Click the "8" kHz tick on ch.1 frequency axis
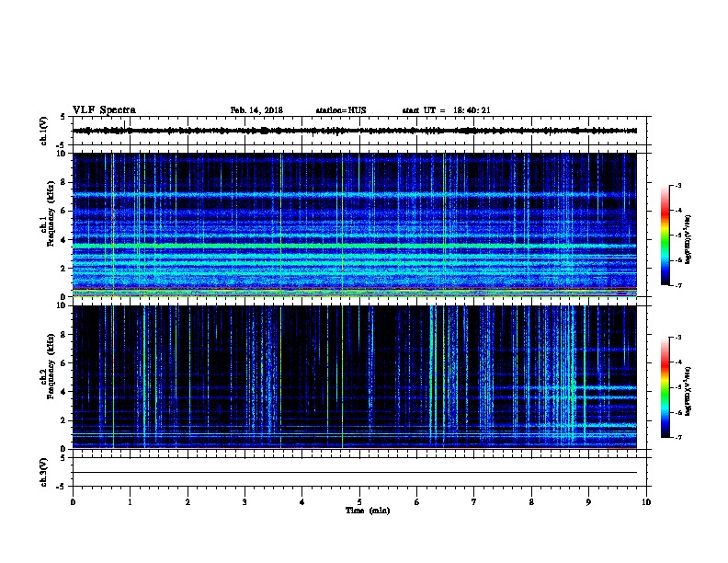728x563 pixels. tap(63, 182)
